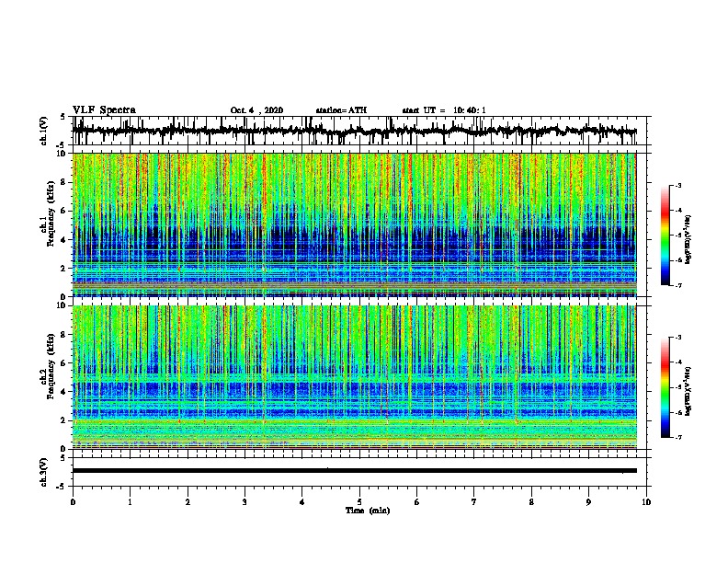Click the ch.2 "Frequency (kHz)" axis label
Viewport: 728px width, 563px height.
coord(51,366)
